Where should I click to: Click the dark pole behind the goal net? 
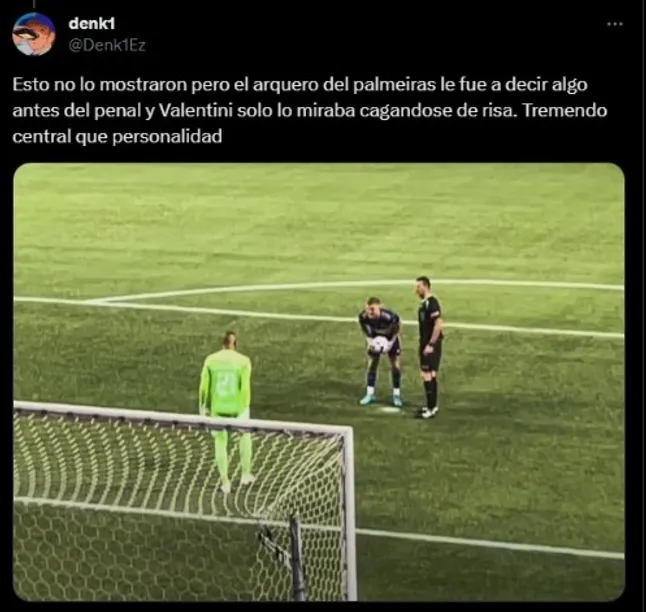[x=297, y=558]
